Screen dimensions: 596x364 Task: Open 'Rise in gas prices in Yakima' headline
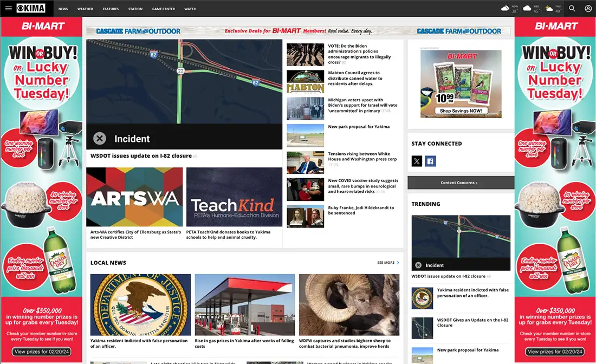pos(244,343)
